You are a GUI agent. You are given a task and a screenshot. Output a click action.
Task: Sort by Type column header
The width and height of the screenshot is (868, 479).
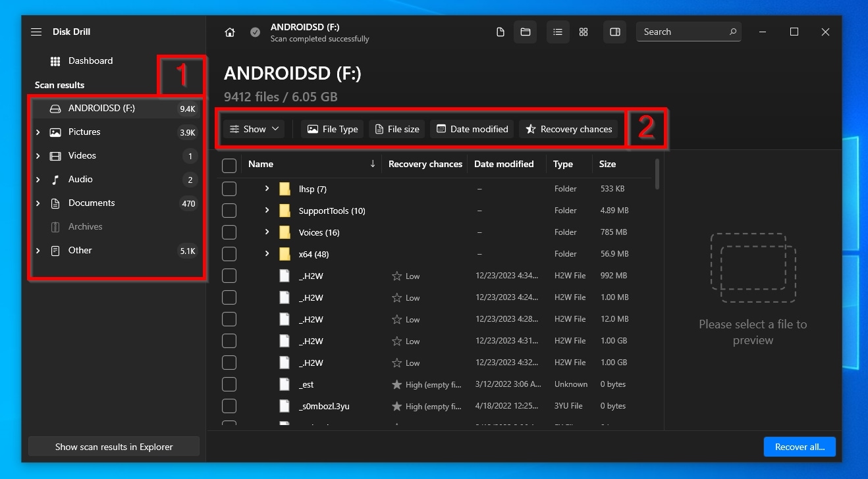563,164
